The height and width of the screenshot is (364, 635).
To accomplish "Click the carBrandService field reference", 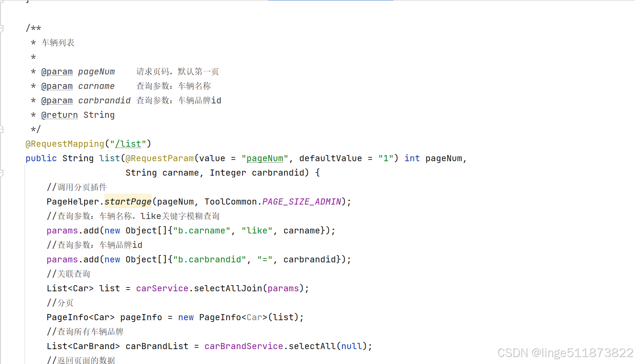I will click(x=244, y=346).
